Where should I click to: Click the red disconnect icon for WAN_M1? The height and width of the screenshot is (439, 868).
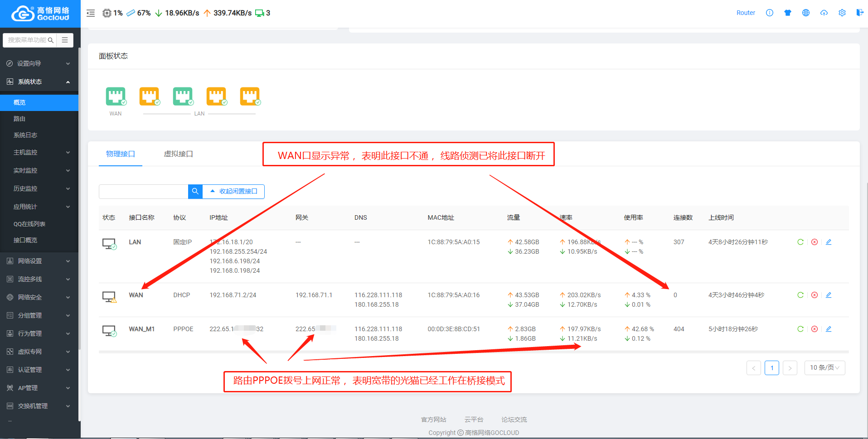pos(815,329)
